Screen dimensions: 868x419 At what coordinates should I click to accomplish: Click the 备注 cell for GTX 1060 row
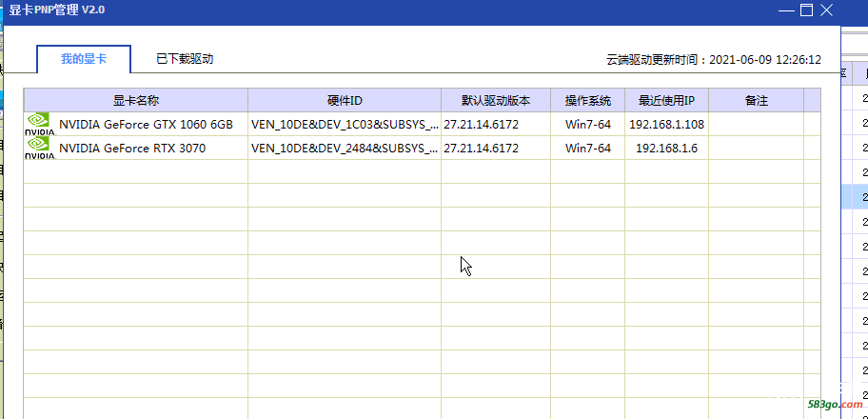757,124
